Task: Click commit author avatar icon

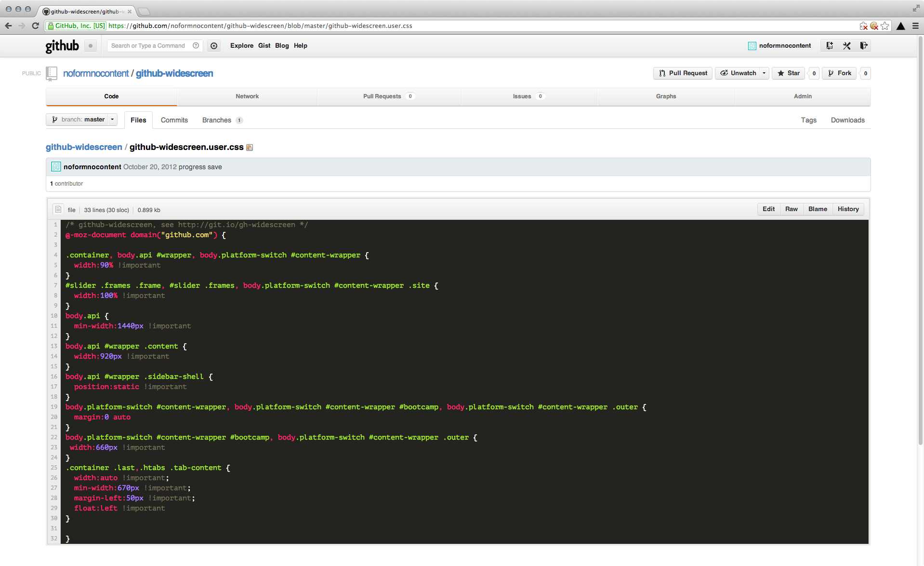Action: (56, 167)
